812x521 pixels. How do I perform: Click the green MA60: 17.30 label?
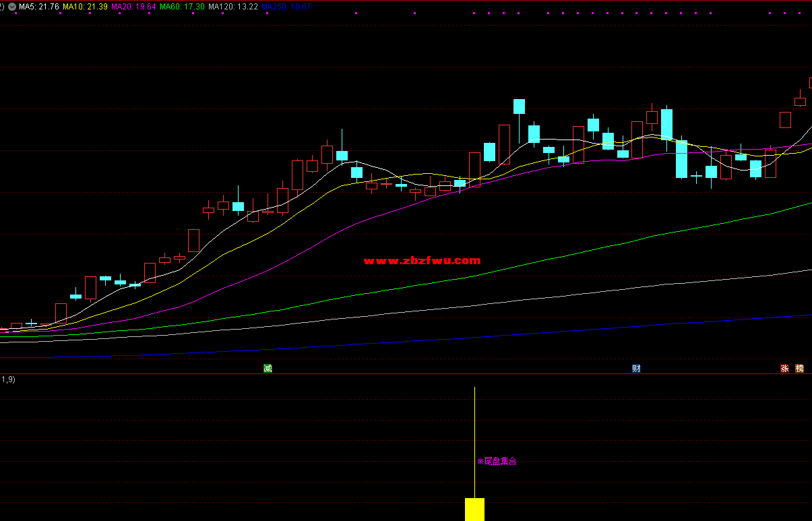(182, 6)
